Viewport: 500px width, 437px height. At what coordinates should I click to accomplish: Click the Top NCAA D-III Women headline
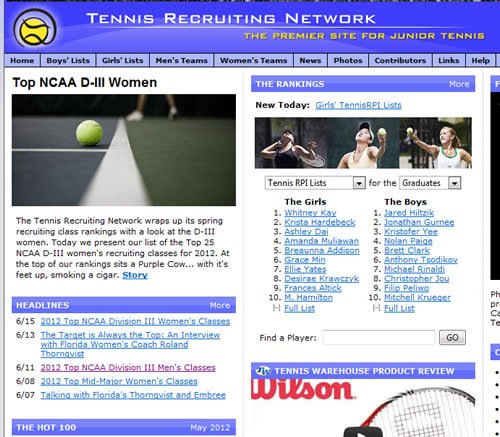(85, 83)
